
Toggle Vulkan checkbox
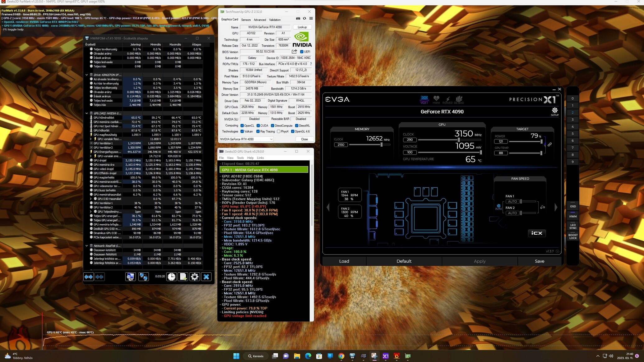point(242,131)
